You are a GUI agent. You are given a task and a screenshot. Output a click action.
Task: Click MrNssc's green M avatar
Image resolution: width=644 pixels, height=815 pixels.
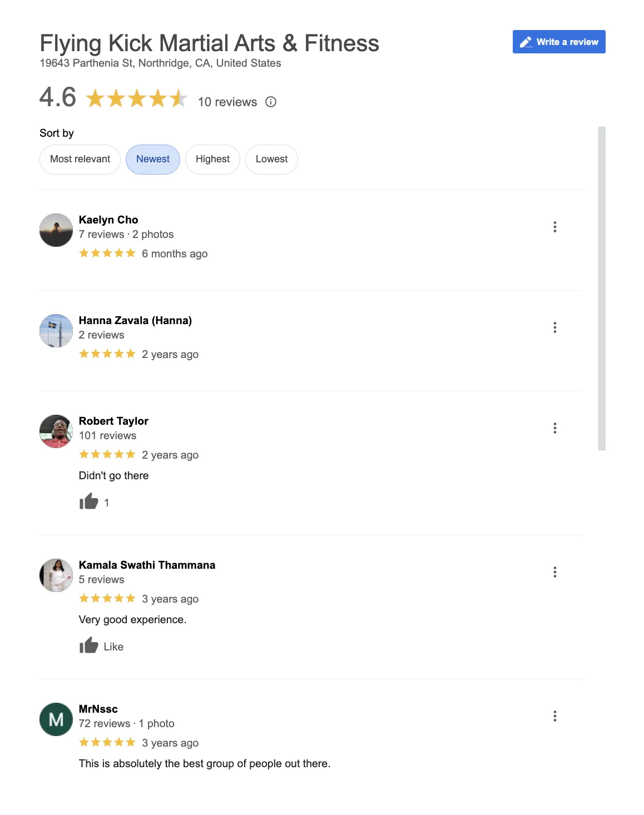coord(56,719)
